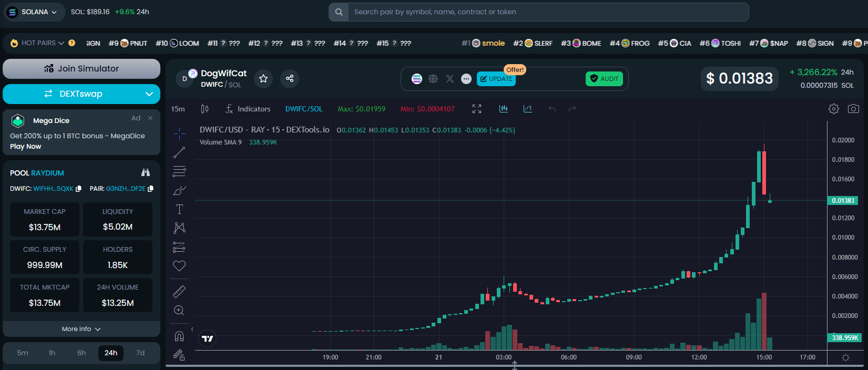
Task: Open the heart icons tool in chart toolbar
Action: (179, 266)
